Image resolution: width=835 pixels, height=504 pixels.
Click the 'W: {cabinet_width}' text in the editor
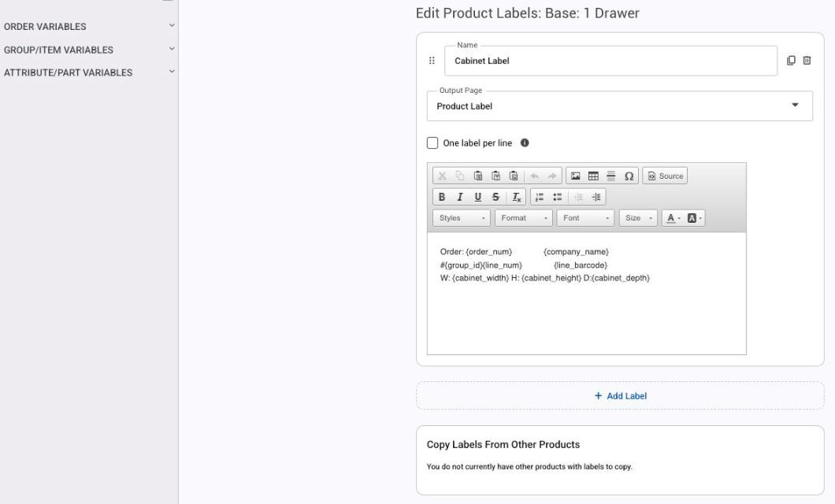coord(474,278)
